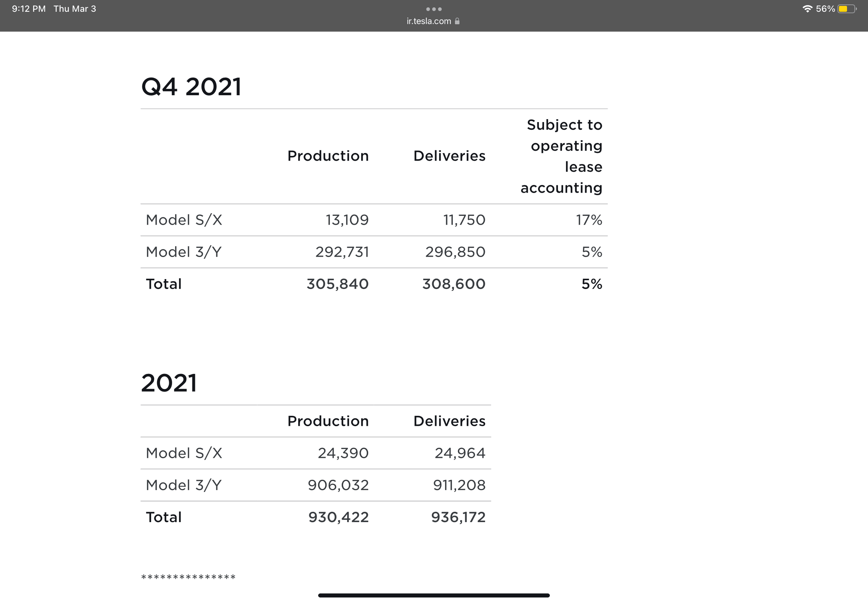Select value 11,750
The width and height of the screenshot is (868, 603).
[x=465, y=220]
